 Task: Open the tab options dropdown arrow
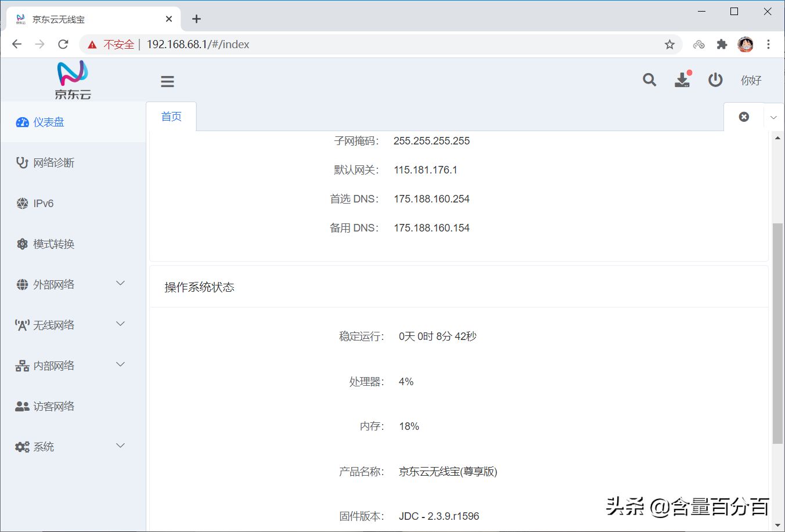pos(773,118)
